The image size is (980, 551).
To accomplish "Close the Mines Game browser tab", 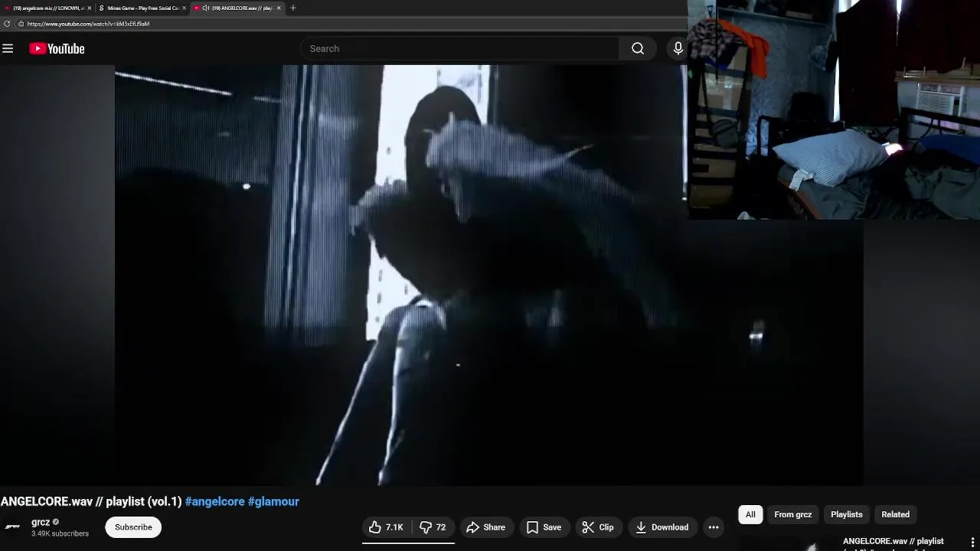I will pyautogui.click(x=184, y=8).
